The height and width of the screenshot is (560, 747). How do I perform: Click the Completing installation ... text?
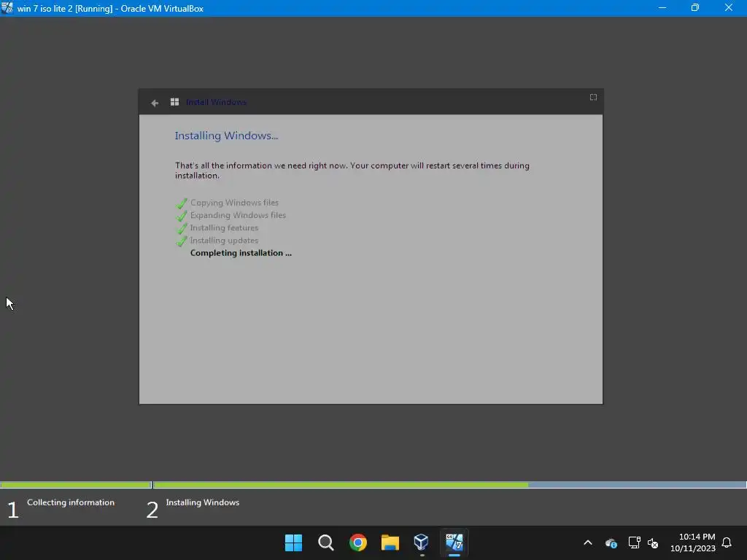(x=241, y=253)
